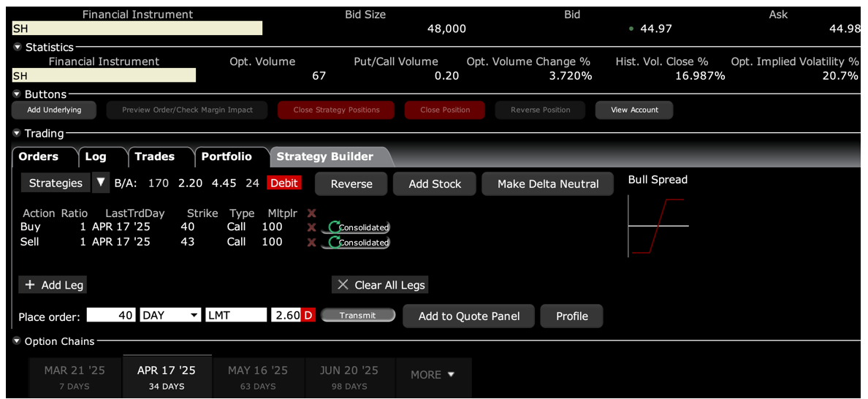This screenshot has height=399, width=868.
Task: Click the red Close Position button
Action: pyautogui.click(x=445, y=110)
